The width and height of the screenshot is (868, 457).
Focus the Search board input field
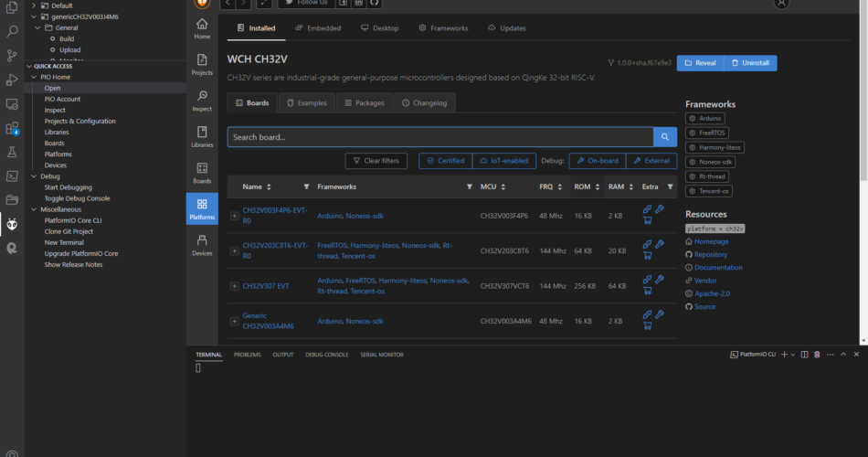click(x=440, y=137)
